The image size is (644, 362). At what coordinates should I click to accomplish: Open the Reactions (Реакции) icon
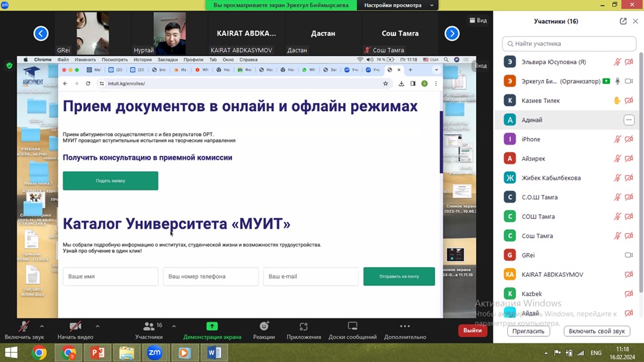pyautogui.click(x=264, y=331)
